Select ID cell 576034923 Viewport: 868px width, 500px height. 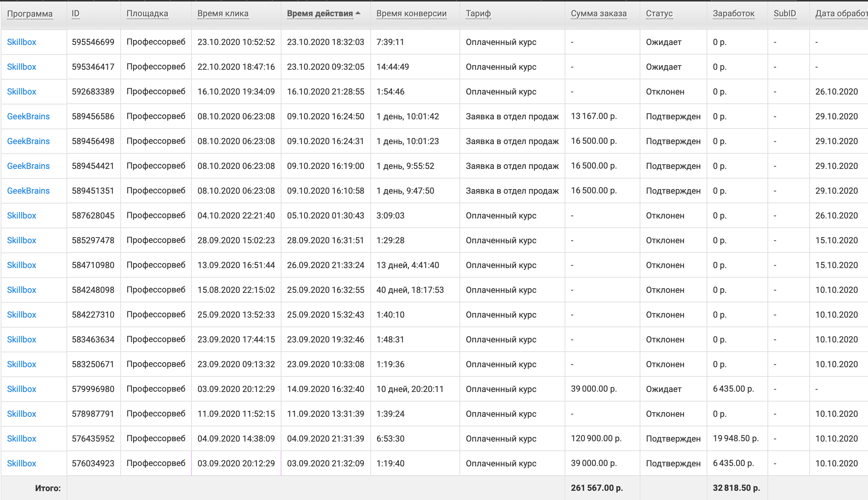tap(93, 464)
